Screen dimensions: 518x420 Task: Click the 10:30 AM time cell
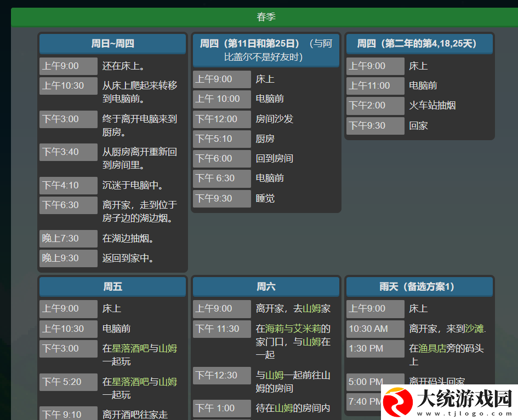(x=375, y=329)
